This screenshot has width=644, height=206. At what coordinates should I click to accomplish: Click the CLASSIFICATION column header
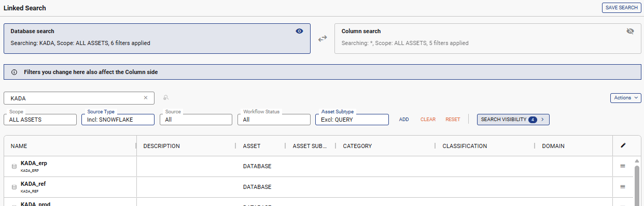pos(465,146)
